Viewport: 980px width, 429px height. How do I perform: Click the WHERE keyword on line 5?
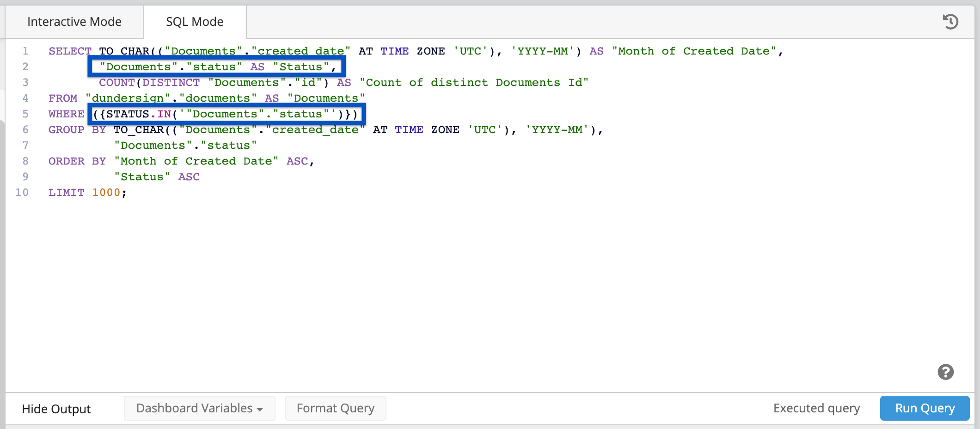click(x=66, y=114)
